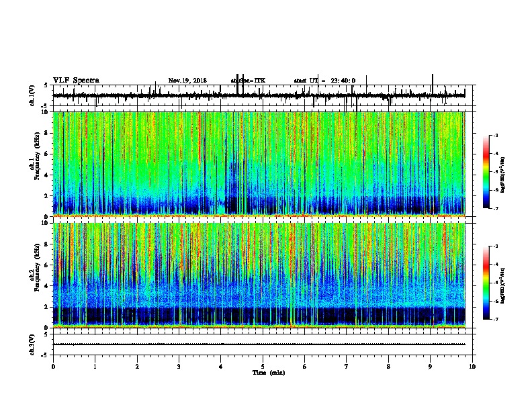Click the "2" kHz tick of ch.2 spectrogram

(x=46, y=307)
